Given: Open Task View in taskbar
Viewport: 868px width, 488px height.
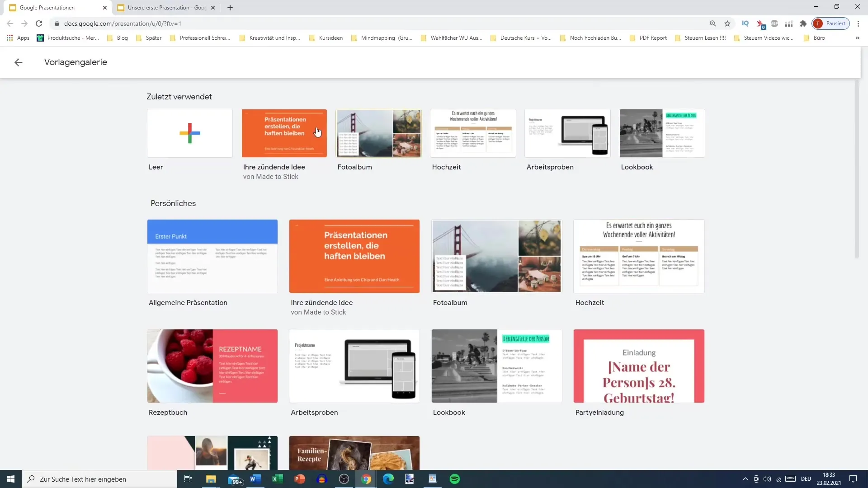Looking at the screenshot, I should click(x=188, y=479).
